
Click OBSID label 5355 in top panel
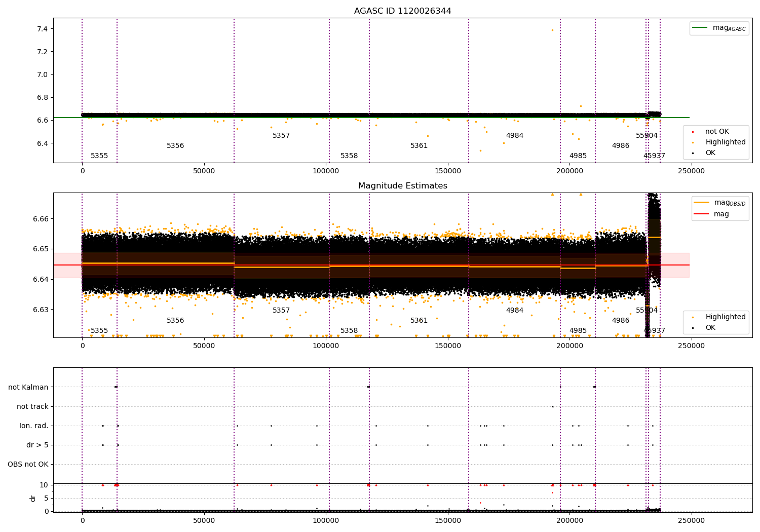(x=99, y=156)
